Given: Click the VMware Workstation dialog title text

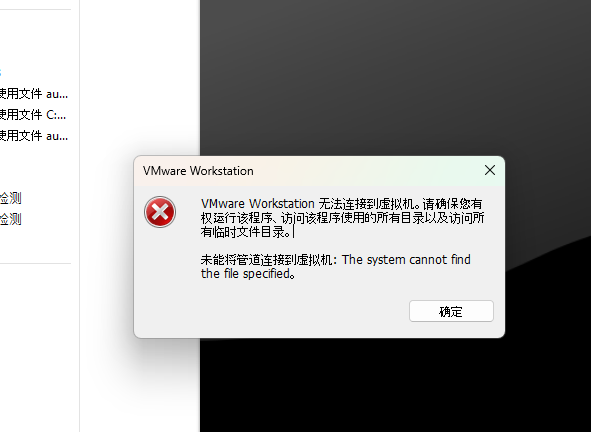Looking at the screenshot, I should click(198, 171).
